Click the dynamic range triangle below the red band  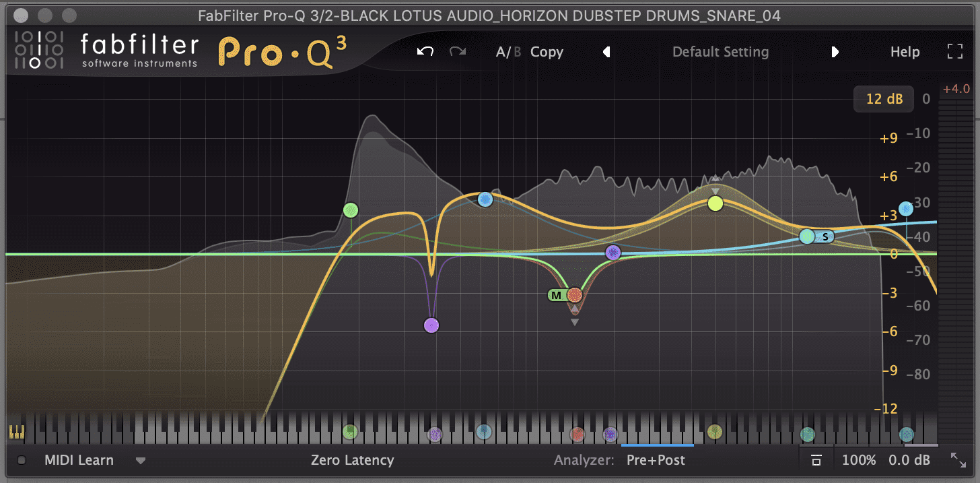(x=574, y=323)
